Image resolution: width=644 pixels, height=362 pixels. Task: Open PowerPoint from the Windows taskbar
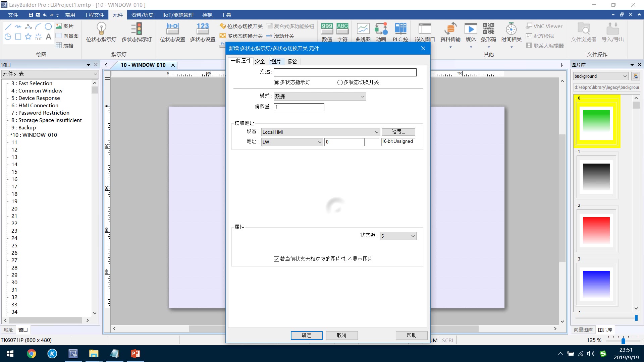[x=136, y=354]
